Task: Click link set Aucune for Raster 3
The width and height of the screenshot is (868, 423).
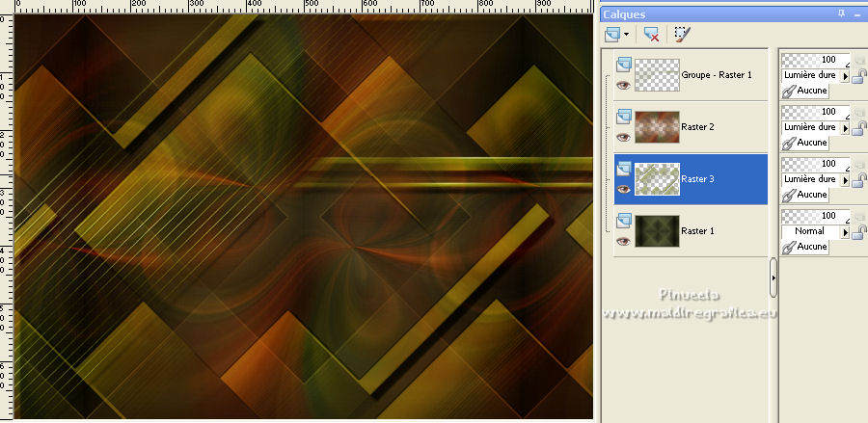Action: point(805,195)
